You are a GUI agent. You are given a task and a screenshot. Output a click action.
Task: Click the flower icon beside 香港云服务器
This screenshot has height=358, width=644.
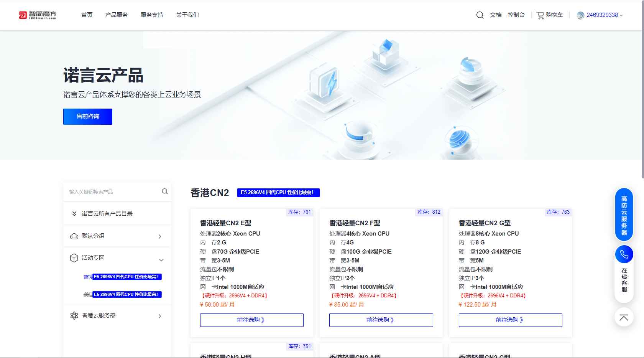tap(74, 315)
